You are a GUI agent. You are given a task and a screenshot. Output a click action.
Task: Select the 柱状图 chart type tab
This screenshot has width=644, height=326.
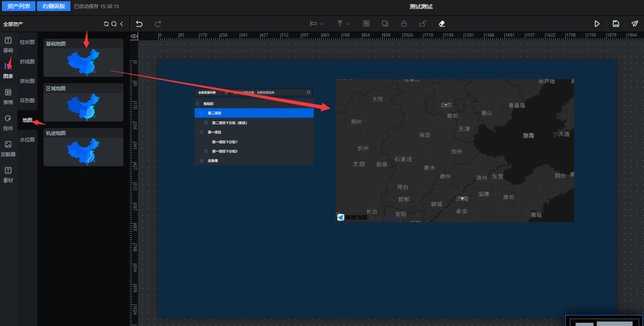click(27, 42)
